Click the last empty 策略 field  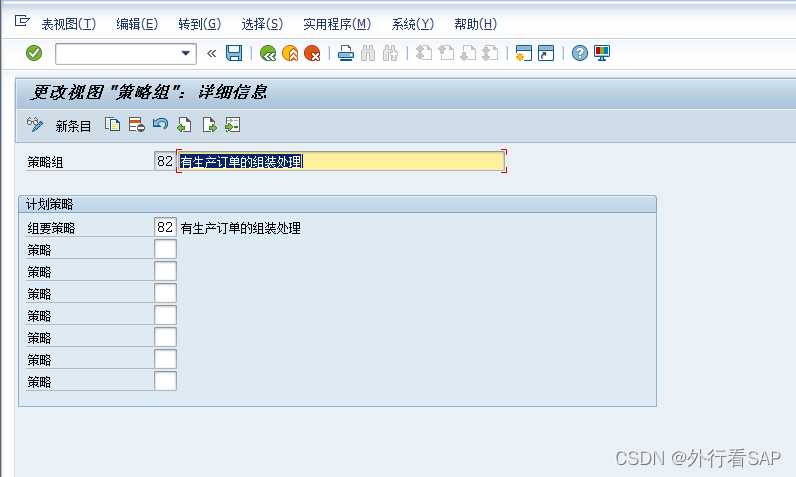165,381
